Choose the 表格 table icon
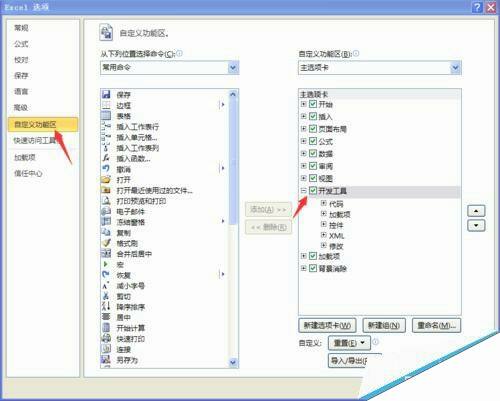500x401 pixels. coord(106,116)
